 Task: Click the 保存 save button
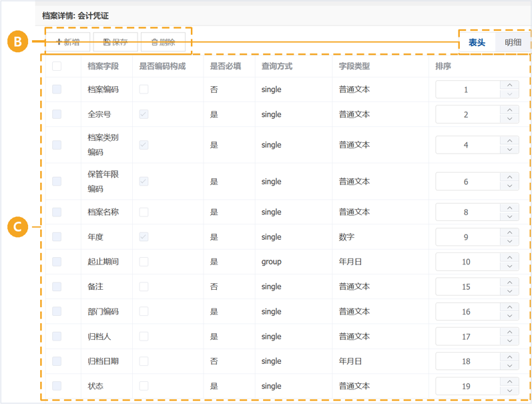(115, 42)
